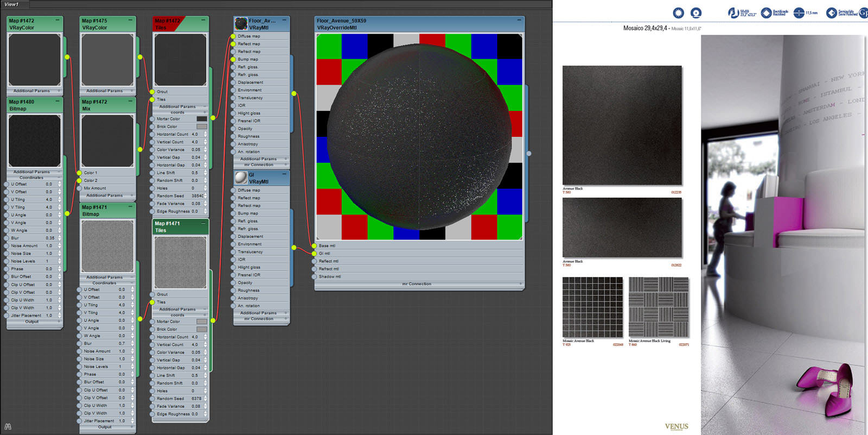This screenshot has height=435, width=868.
Task: Click the Color 1 socket on Mix node
Action: [79, 173]
